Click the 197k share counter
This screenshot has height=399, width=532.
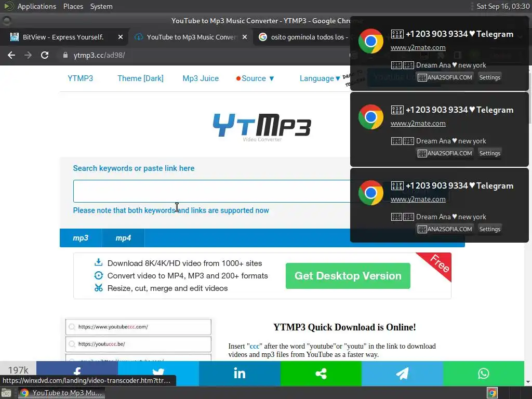point(18,370)
